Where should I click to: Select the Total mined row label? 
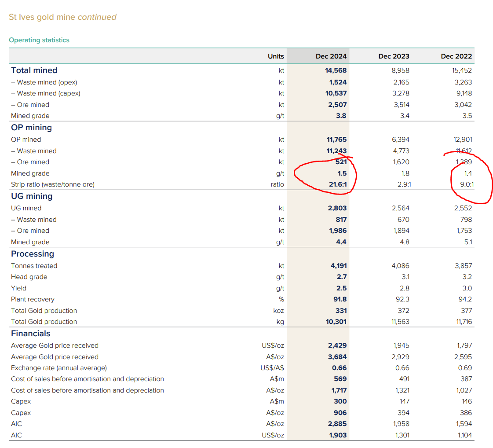(x=34, y=70)
